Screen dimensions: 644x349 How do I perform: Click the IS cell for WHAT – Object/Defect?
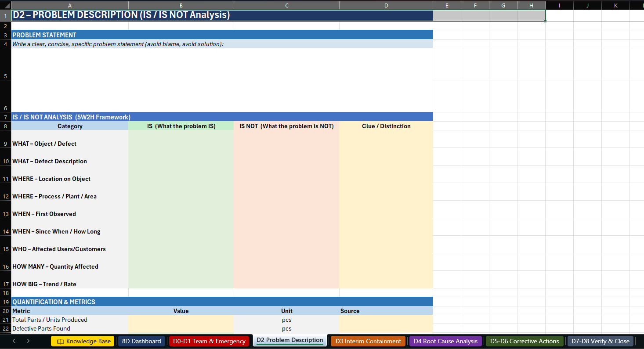[181, 144]
